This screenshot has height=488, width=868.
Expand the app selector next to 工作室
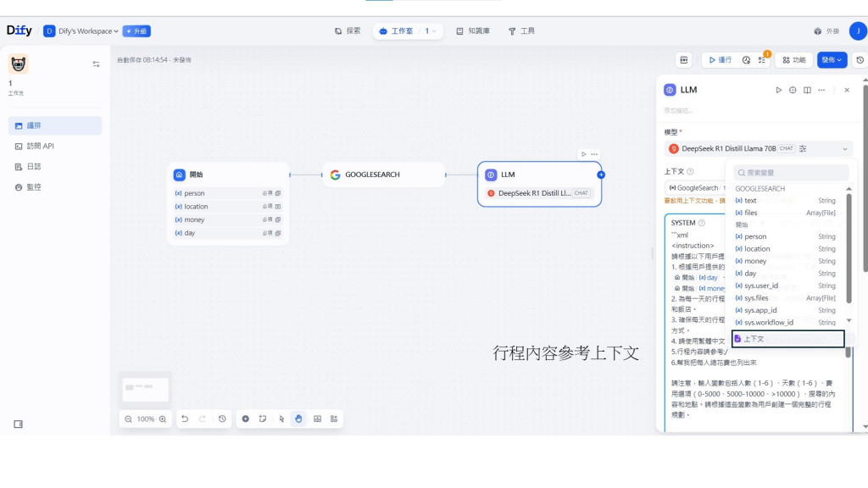(x=430, y=31)
